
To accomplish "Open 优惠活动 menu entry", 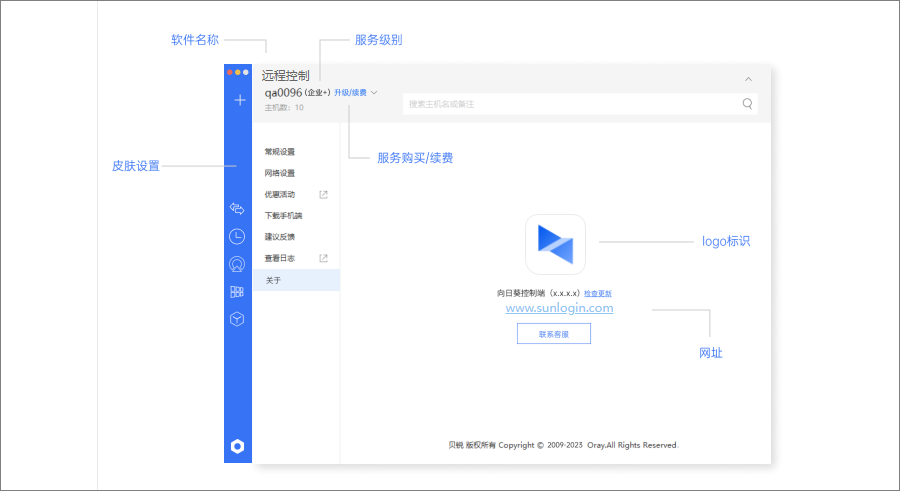I will pyautogui.click(x=280, y=194).
